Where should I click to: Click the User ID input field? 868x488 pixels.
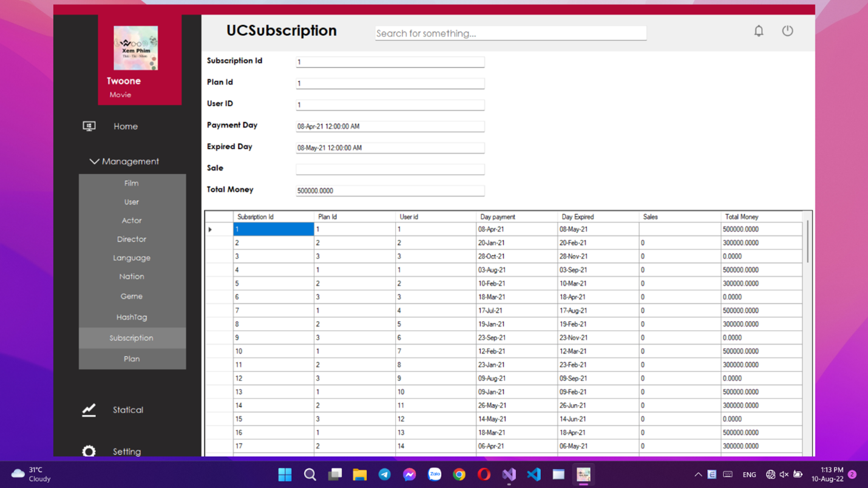tap(390, 104)
